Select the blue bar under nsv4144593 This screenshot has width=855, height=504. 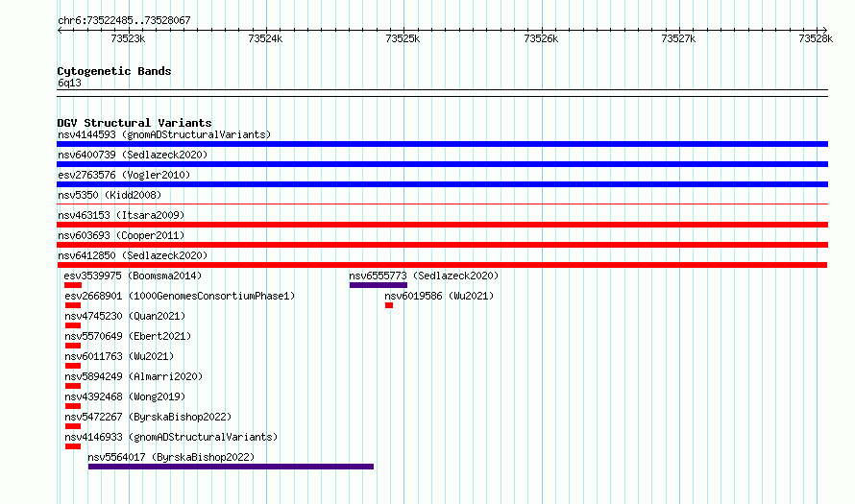(442, 144)
